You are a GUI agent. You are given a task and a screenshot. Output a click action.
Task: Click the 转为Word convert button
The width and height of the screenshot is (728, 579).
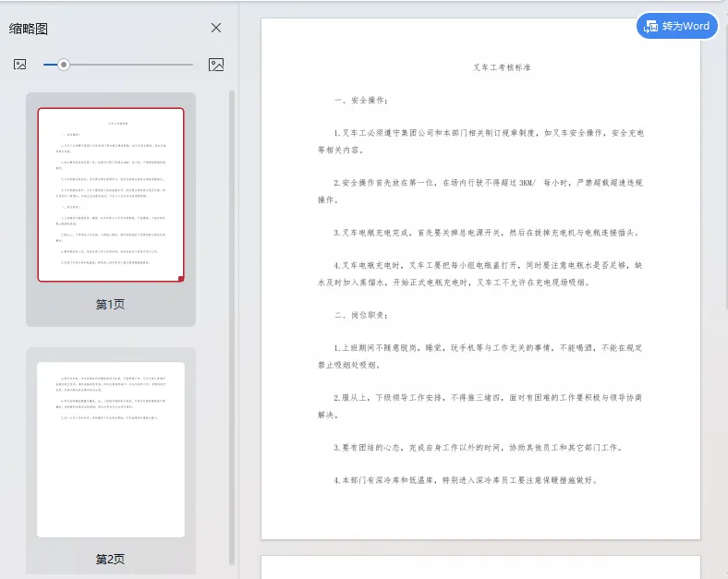point(677,26)
